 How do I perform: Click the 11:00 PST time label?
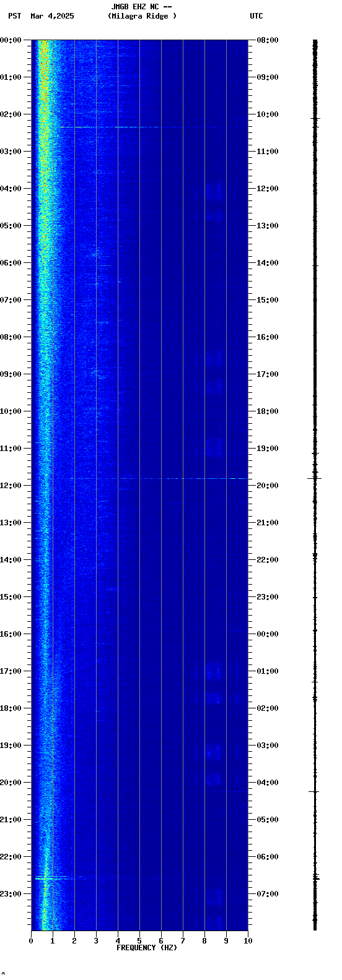pyautogui.click(x=11, y=449)
